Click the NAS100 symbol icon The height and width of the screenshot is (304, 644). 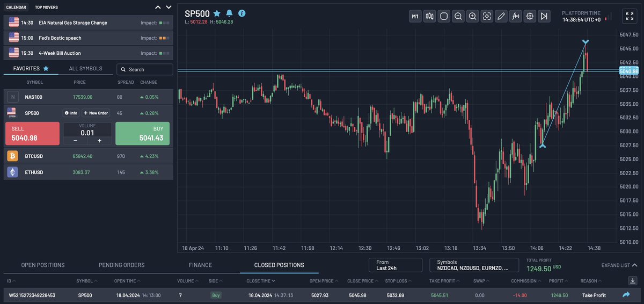[x=12, y=97]
